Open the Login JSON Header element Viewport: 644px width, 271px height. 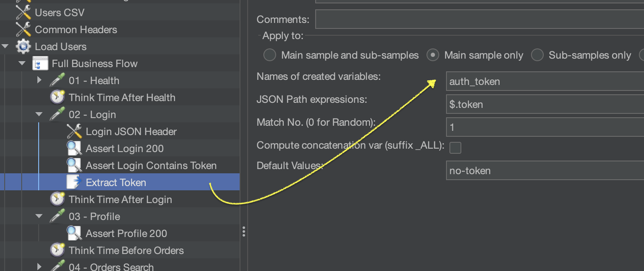(131, 132)
